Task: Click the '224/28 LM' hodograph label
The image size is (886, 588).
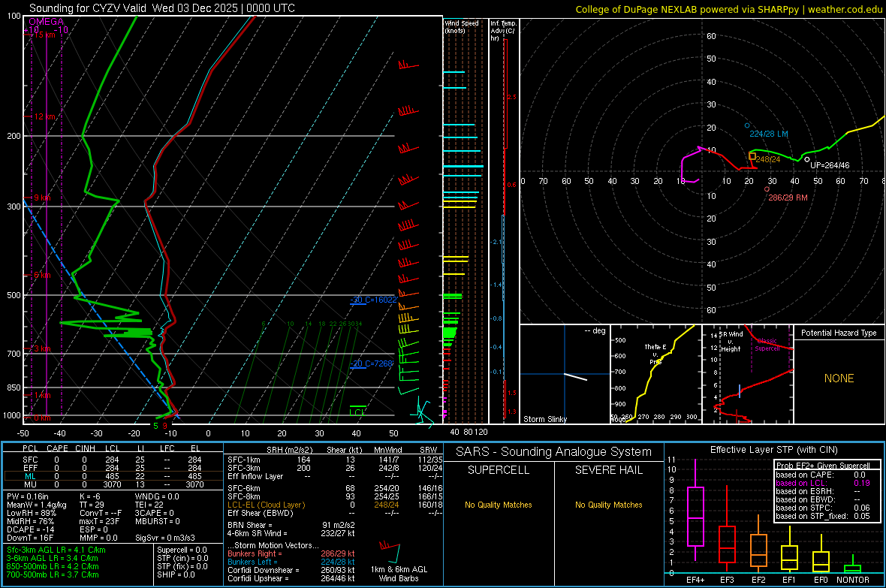Action: click(x=768, y=134)
